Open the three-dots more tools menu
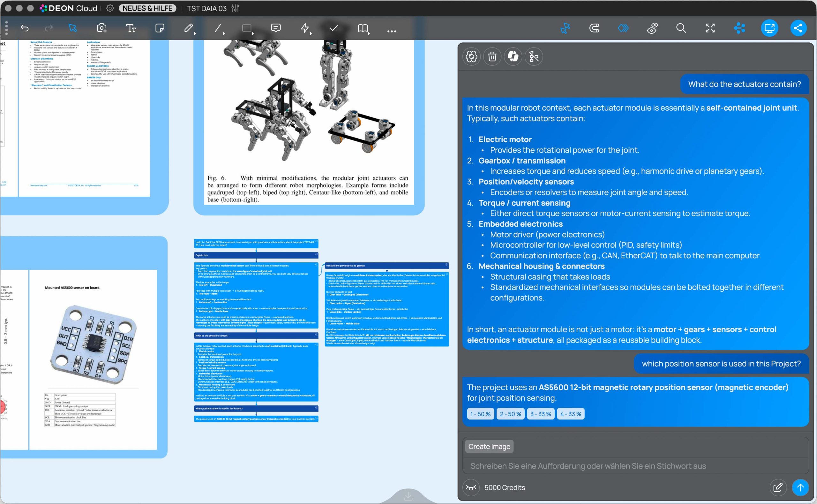 tap(391, 31)
